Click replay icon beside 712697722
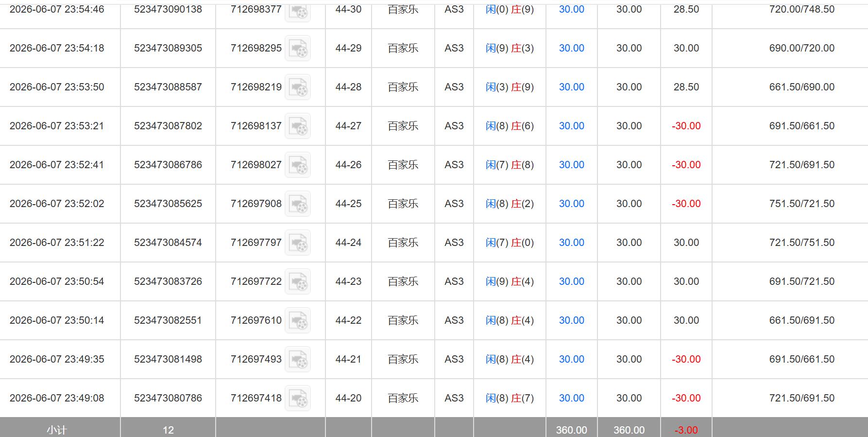The image size is (868, 437). 298,281
